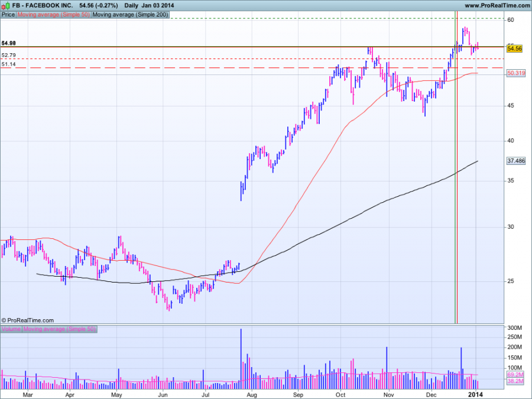The height and width of the screenshot is (399, 532).
Task: Click the 150M volume axis label
Action: (515, 358)
